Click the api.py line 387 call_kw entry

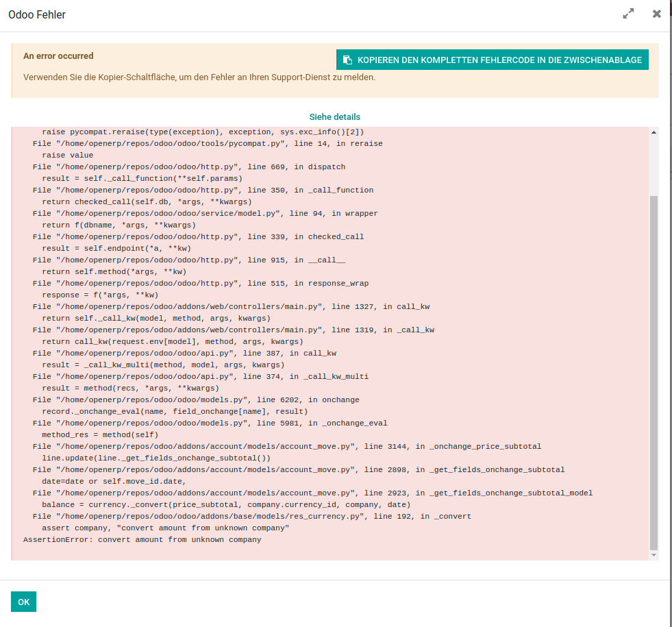pos(184,354)
